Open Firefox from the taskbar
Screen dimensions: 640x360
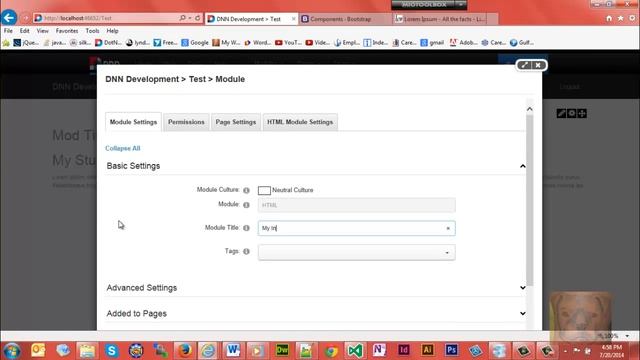coord(184,351)
